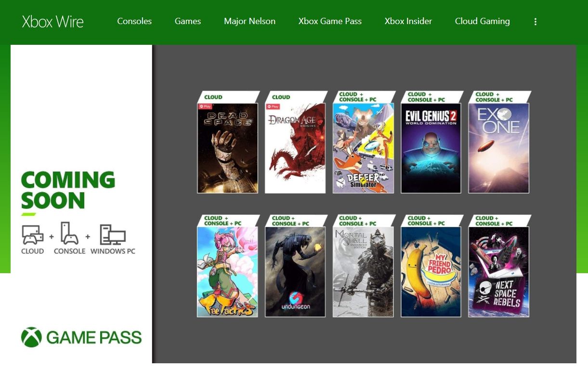
Task: Open the Major Nelson page
Action: point(249,21)
